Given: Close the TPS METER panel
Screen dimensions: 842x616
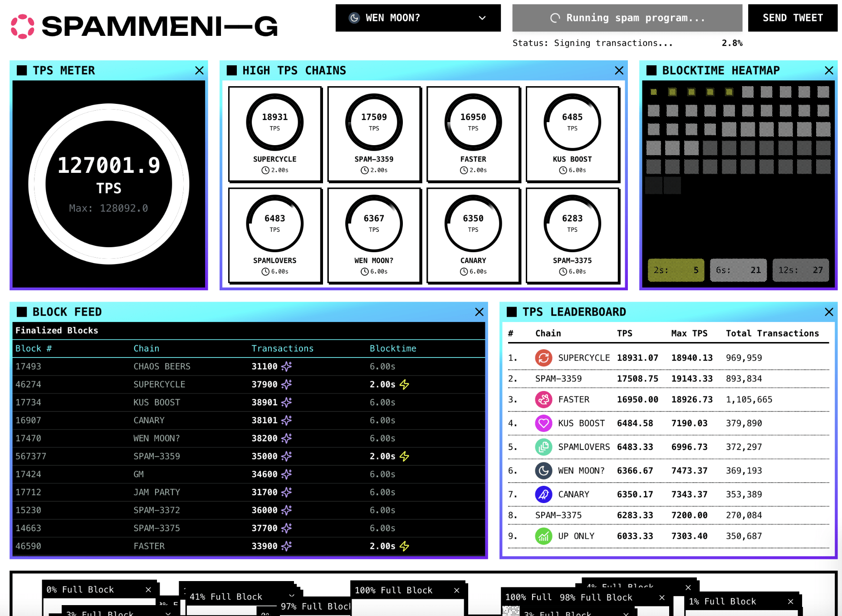Looking at the screenshot, I should tap(199, 70).
